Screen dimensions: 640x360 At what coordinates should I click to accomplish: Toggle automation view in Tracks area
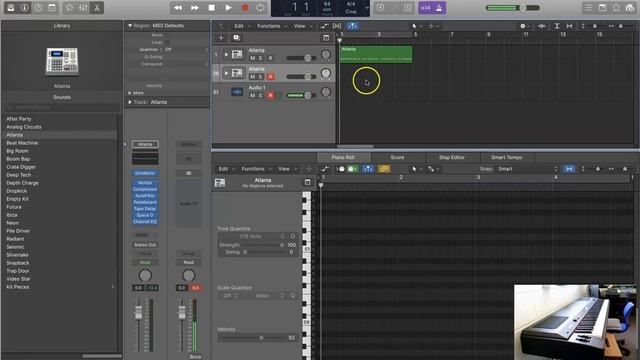tap(324, 26)
